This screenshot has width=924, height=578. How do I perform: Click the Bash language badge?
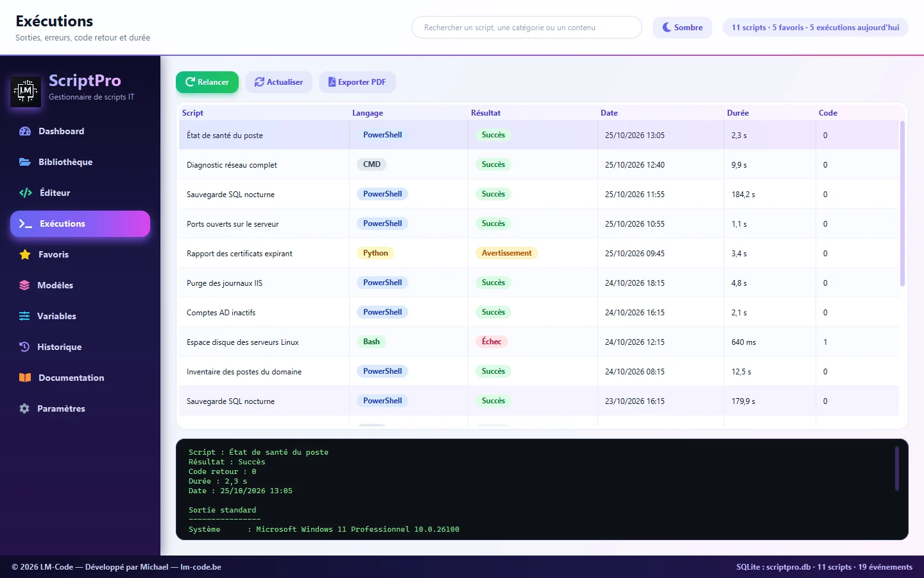(372, 342)
